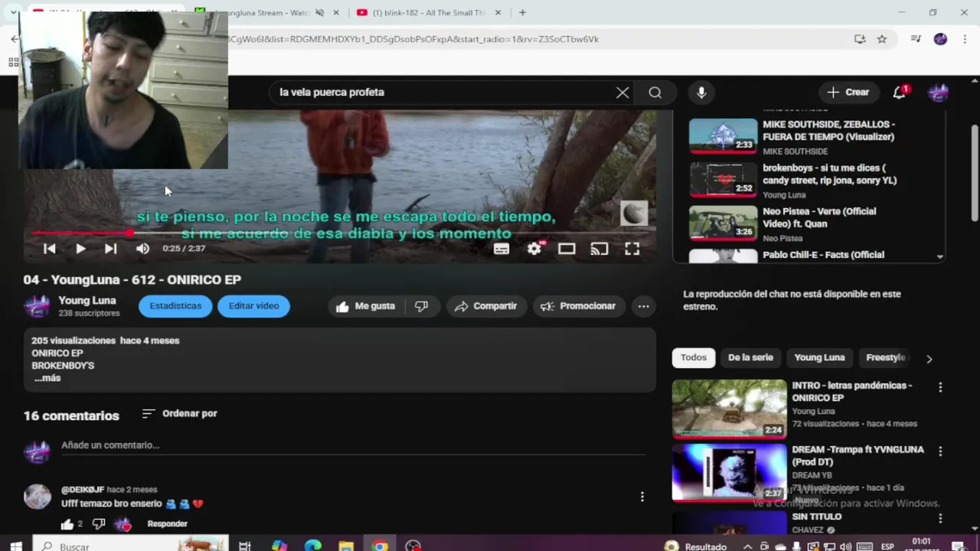The height and width of the screenshot is (551, 980).
Task: Launch Microsoft Edge from the taskbar
Action: coord(312,546)
